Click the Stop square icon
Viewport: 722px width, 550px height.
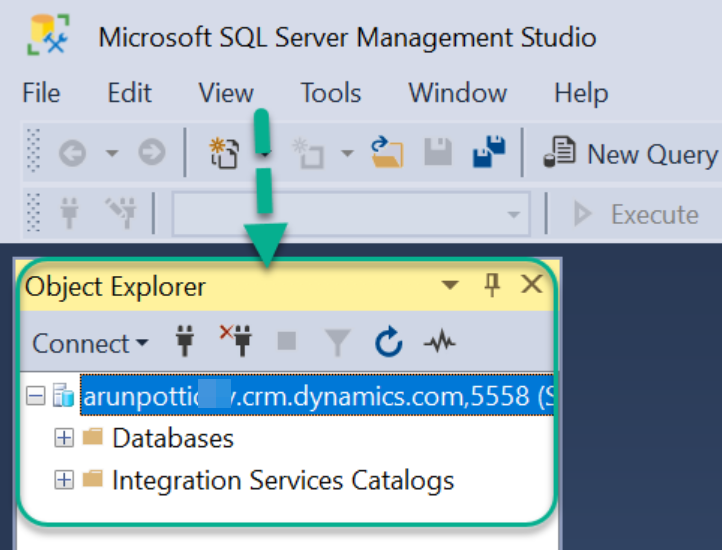[287, 343]
